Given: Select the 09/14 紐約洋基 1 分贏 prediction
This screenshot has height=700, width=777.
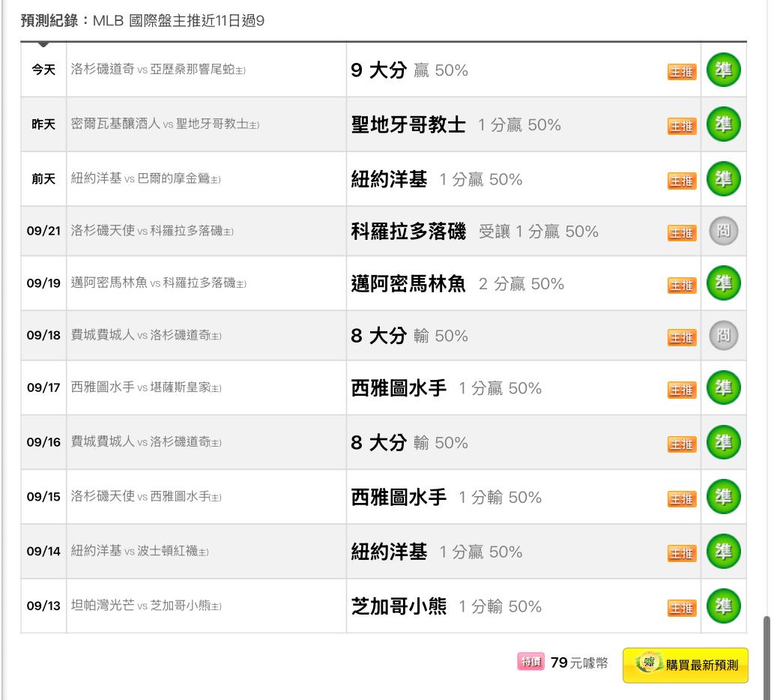Looking at the screenshot, I should click(x=437, y=552).
